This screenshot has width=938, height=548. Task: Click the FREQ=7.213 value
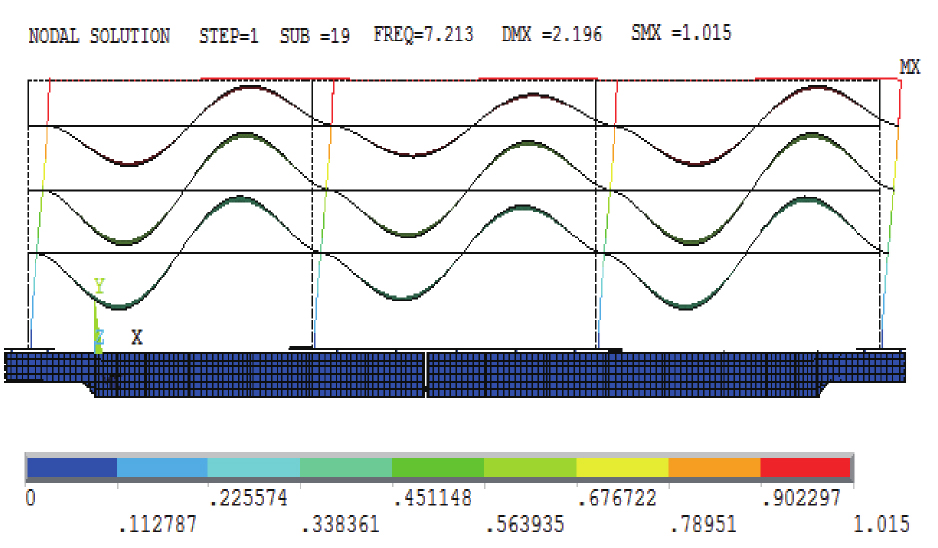coord(423,35)
